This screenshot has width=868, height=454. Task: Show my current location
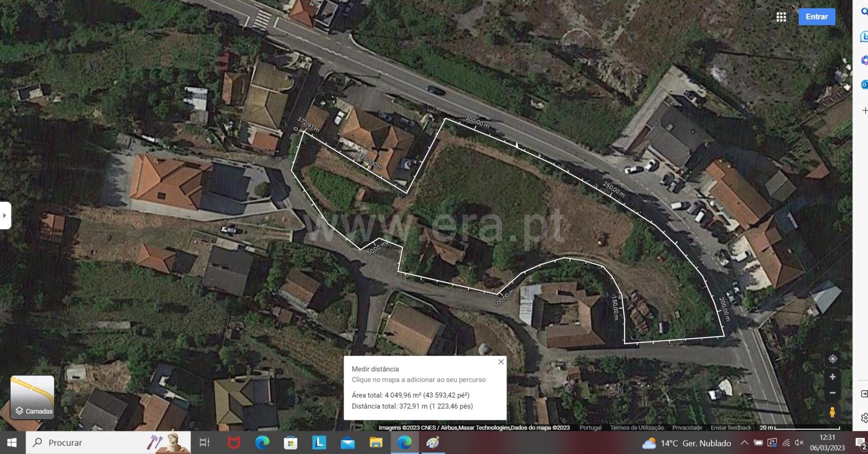point(833,359)
